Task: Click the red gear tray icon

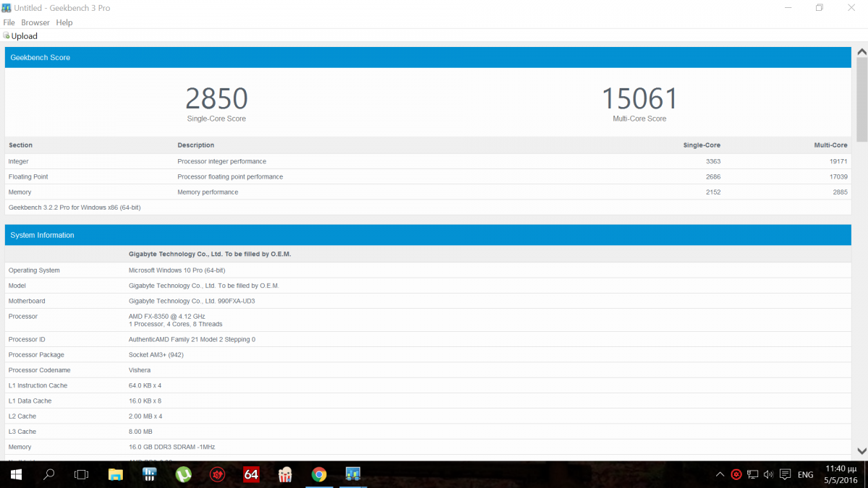Action: pos(736,474)
